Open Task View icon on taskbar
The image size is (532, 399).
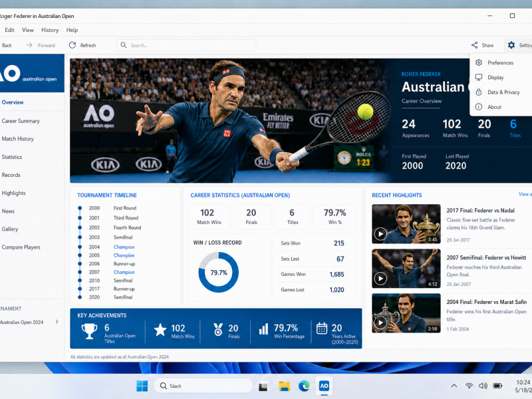(263, 386)
